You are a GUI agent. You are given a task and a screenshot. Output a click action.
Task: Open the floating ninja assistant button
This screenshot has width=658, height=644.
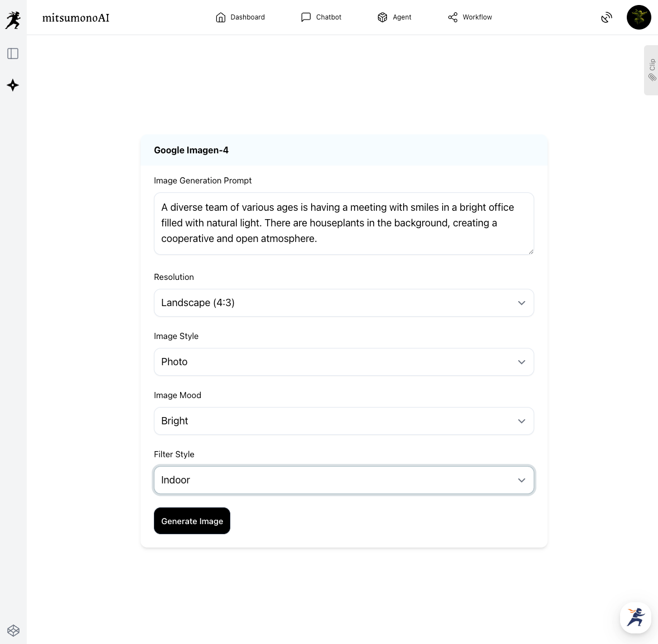tap(635, 617)
